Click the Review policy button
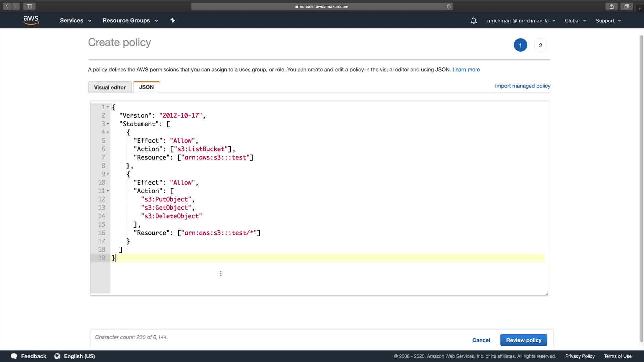Image resolution: width=644 pixels, height=362 pixels. [x=523, y=340]
